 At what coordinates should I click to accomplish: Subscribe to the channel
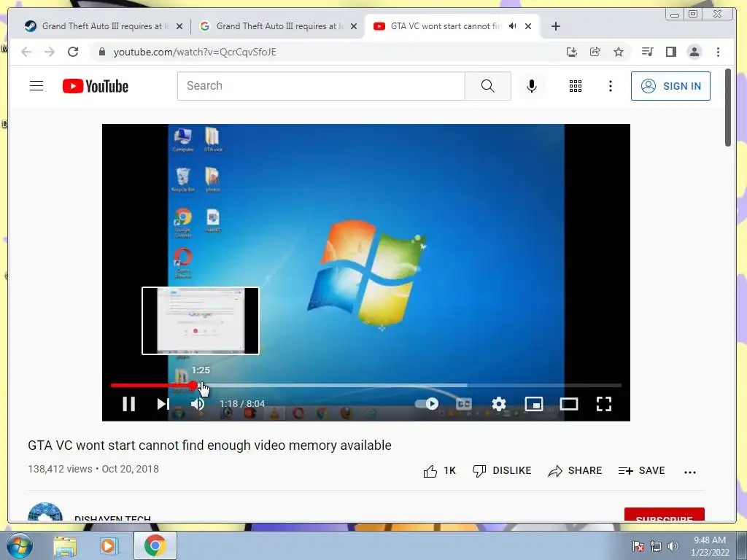tap(664, 516)
